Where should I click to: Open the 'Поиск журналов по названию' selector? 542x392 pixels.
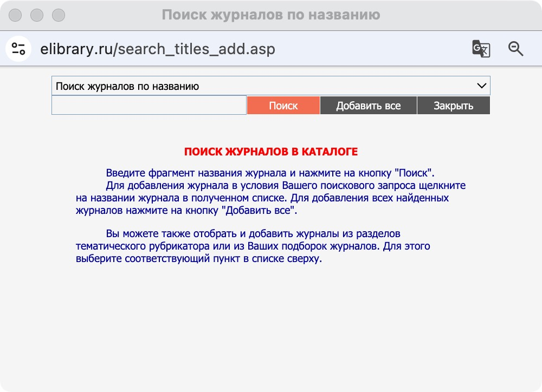270,86
